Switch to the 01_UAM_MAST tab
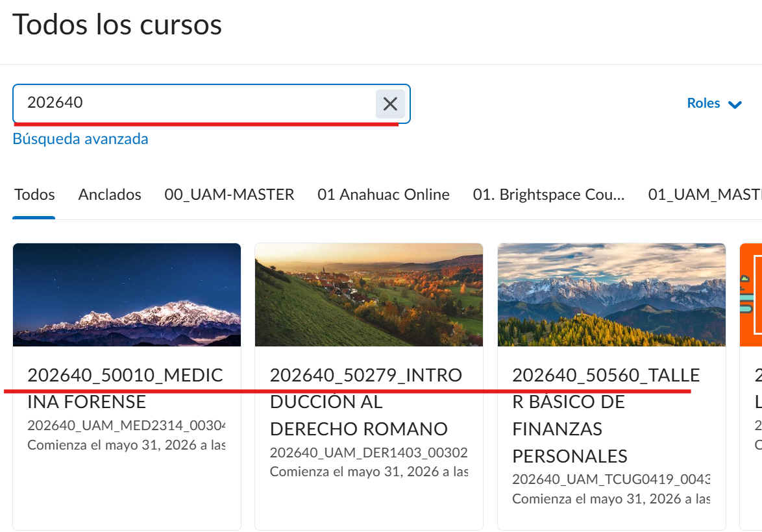This screenshot has height=532, width=762. click(x=705, y=195)
